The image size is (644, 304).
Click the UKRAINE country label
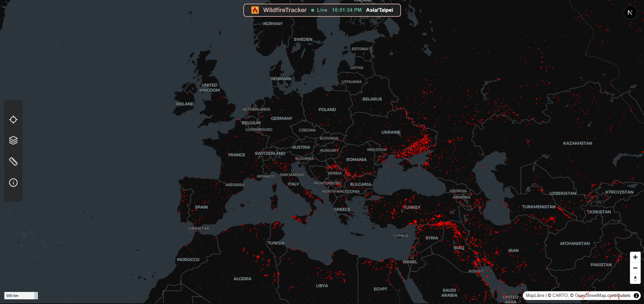[x=391, y=132]
